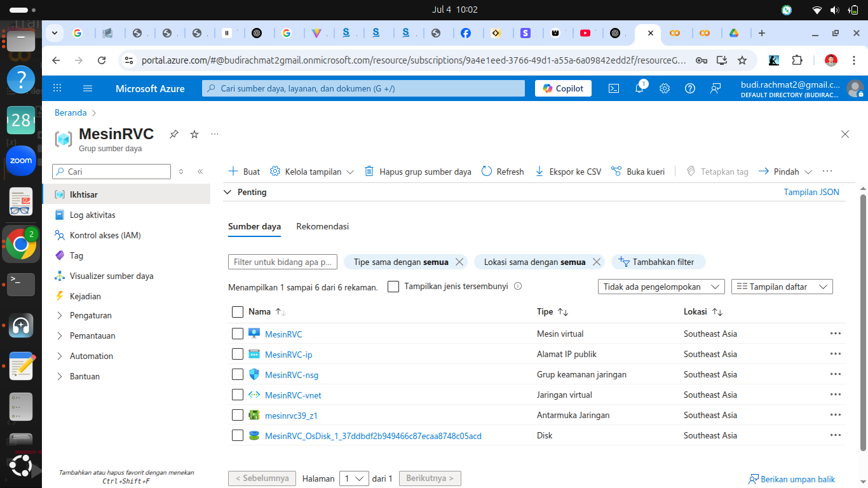Pin MesinRVC resource group to dashboard

click(173, 134)
